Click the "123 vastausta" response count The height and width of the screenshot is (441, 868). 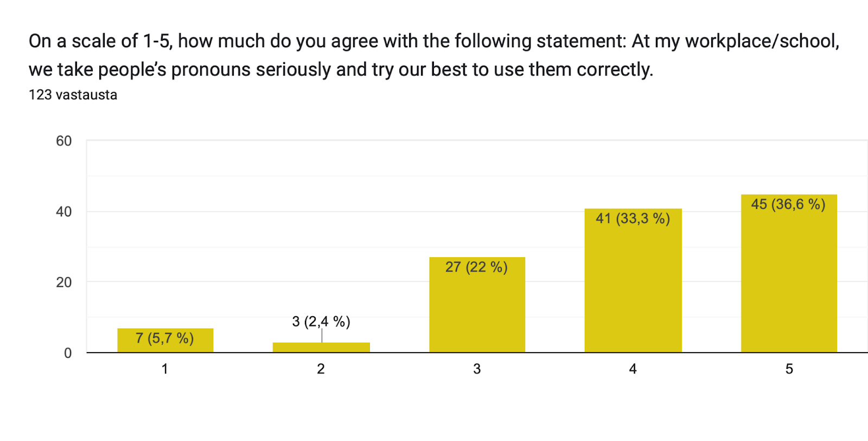(73, 95)
